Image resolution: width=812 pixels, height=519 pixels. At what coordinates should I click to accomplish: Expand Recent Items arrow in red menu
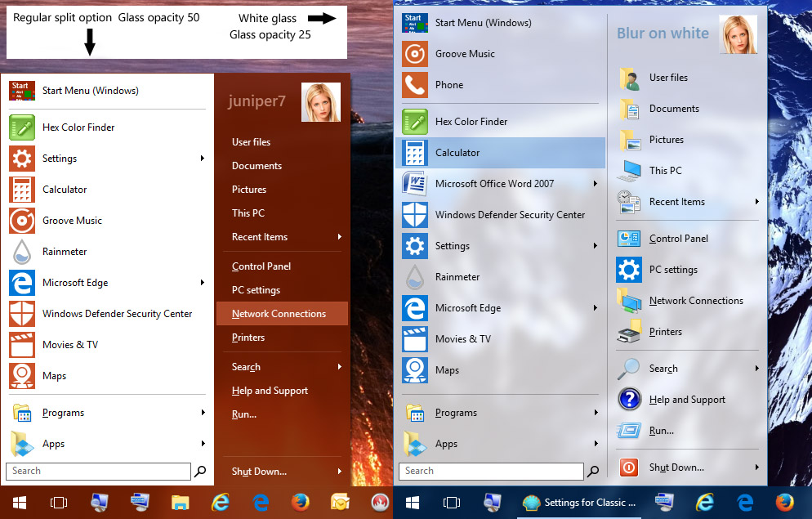pos(340,237)
